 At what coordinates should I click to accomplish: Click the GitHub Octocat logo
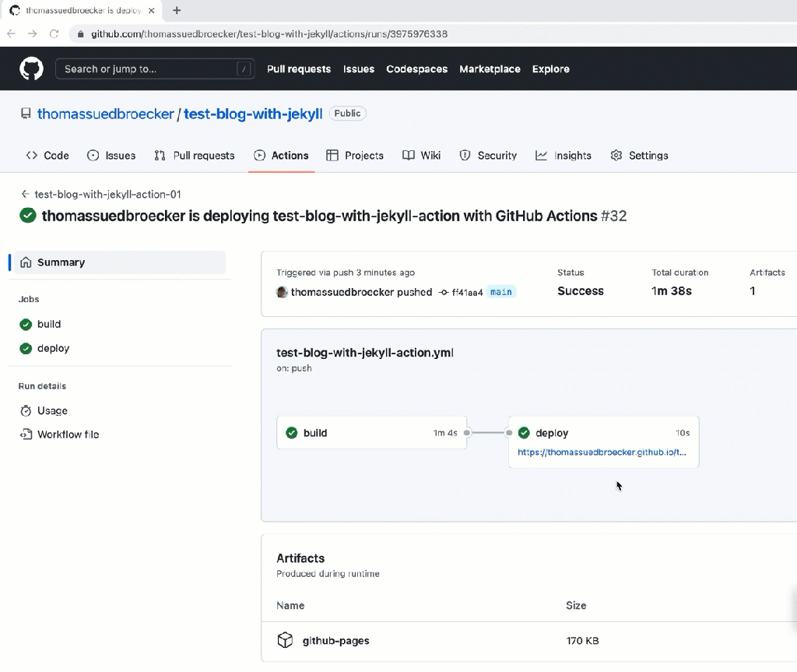(x=32, y=69)
